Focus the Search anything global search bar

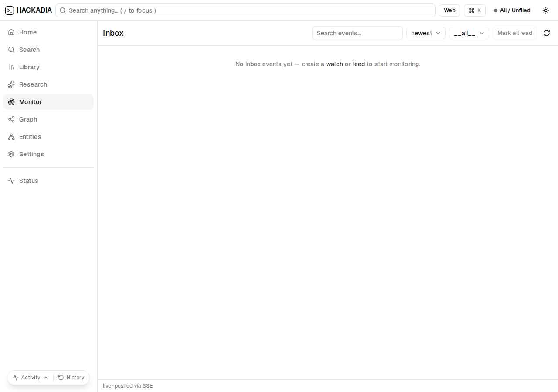pos(245,10)
